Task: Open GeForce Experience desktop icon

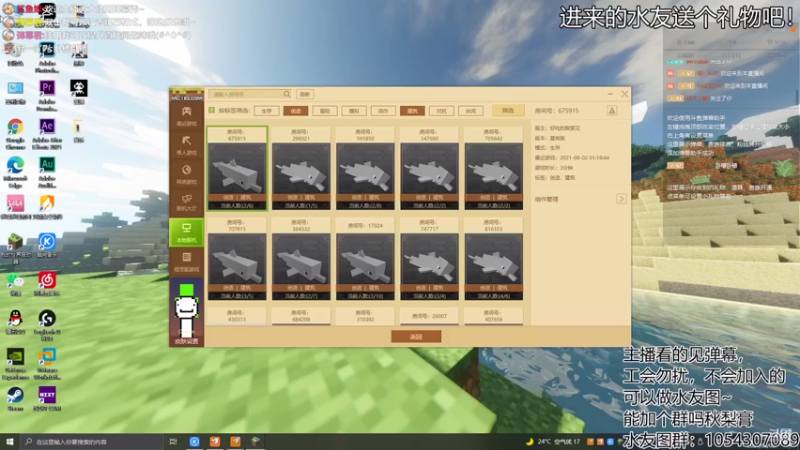Action: point(15,363)
